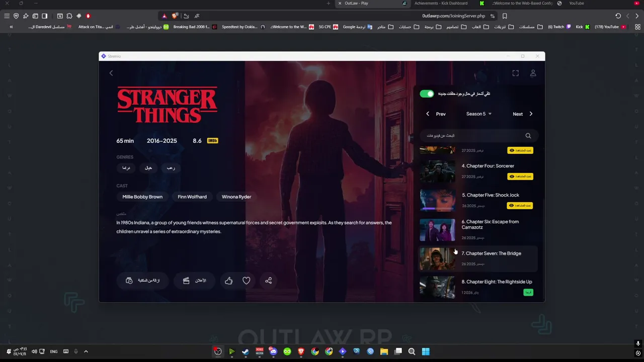Click the thumbs-up like icon

[x=228, y=281]
